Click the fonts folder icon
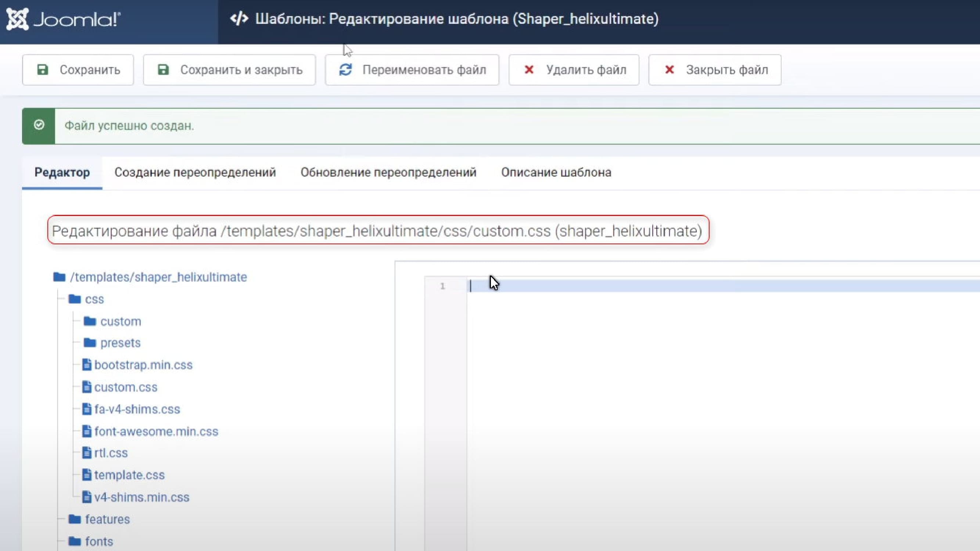Image resolution: width=980 pixels, height=551 pixels. coord(75,541)
